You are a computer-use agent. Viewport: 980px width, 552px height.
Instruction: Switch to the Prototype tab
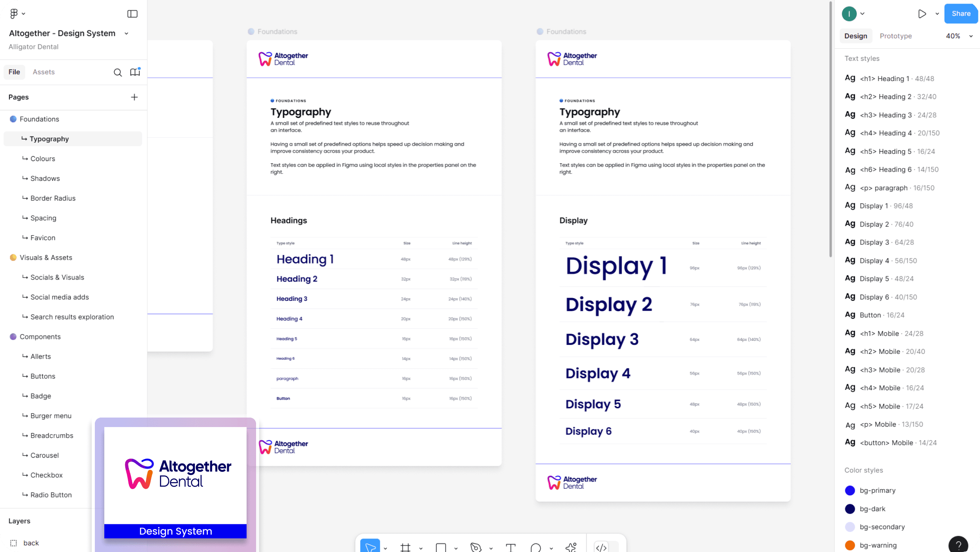[x=895, y=36]
